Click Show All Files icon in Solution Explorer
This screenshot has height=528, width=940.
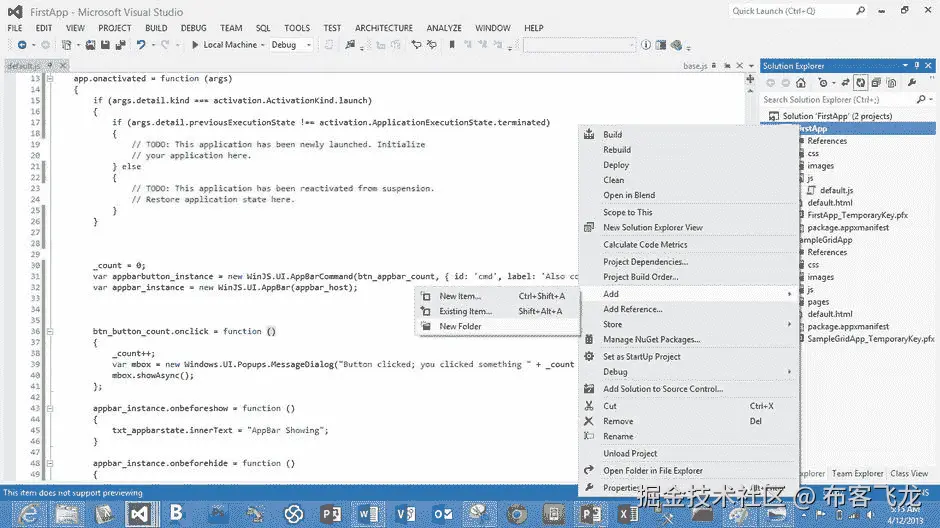891,83
